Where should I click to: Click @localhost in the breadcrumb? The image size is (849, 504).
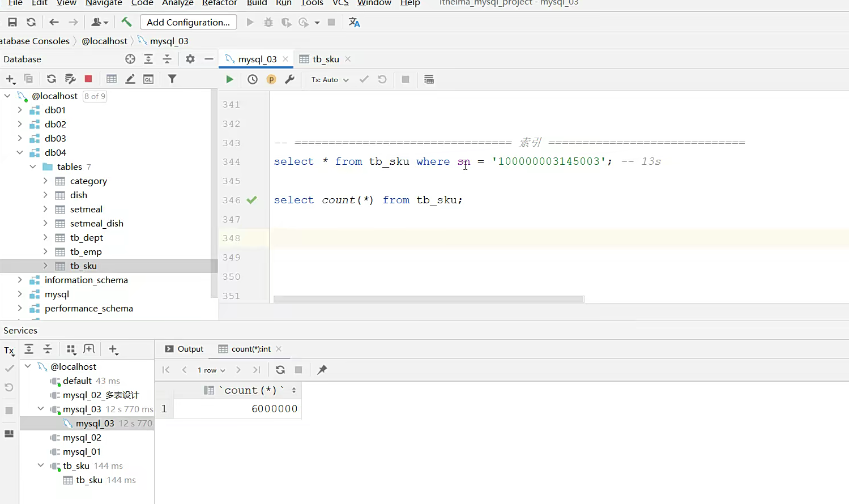pos(104,41)
